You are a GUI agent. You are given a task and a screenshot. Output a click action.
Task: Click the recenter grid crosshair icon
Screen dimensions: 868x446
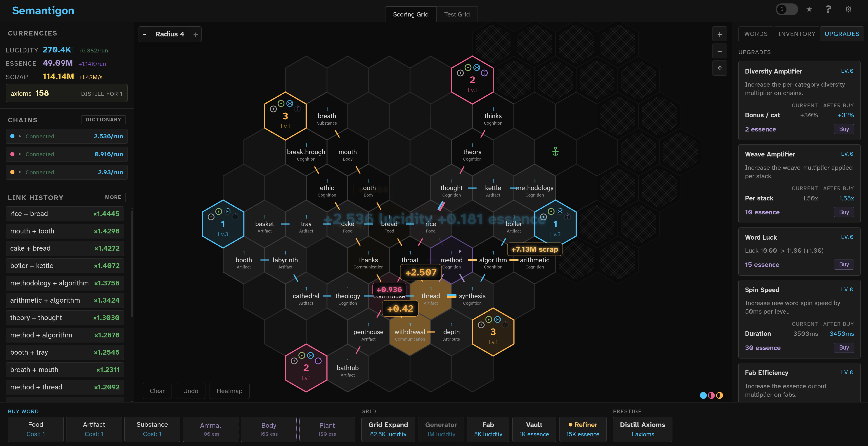point(719,68)
